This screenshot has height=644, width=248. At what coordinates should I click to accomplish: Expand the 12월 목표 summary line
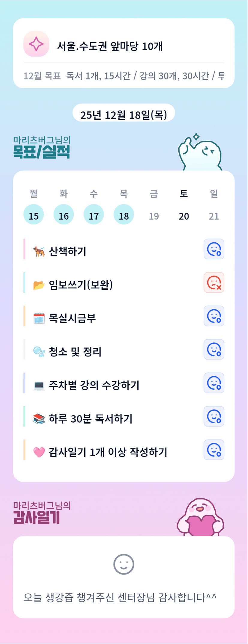pyautogui.click(x=124, y=76)
